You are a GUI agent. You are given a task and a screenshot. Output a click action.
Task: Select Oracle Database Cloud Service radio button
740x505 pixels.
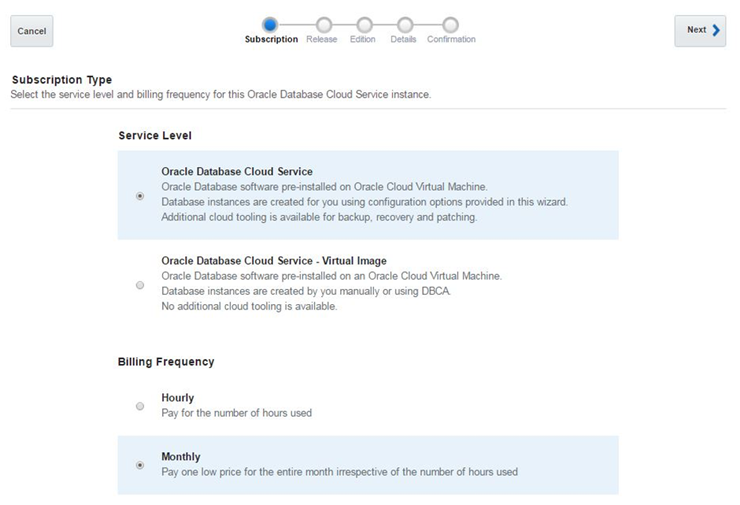pyautogui.click(x=140, y=196)
